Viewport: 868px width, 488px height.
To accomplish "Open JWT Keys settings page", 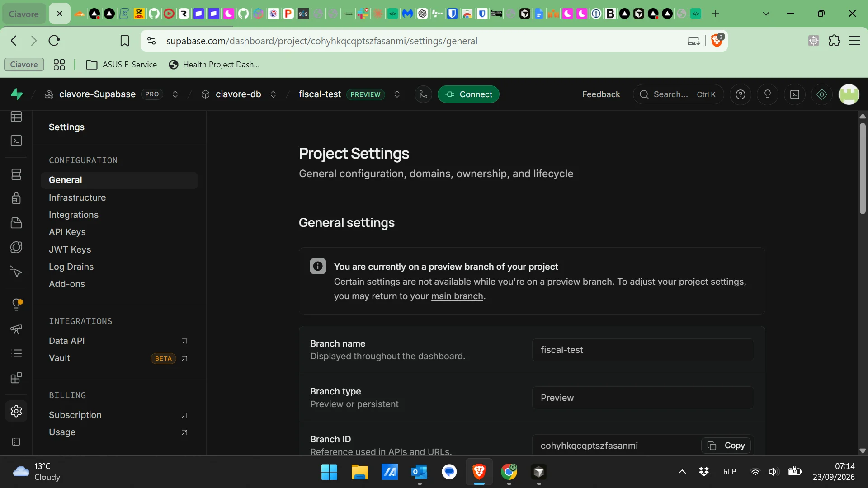I will coord(70,249).
